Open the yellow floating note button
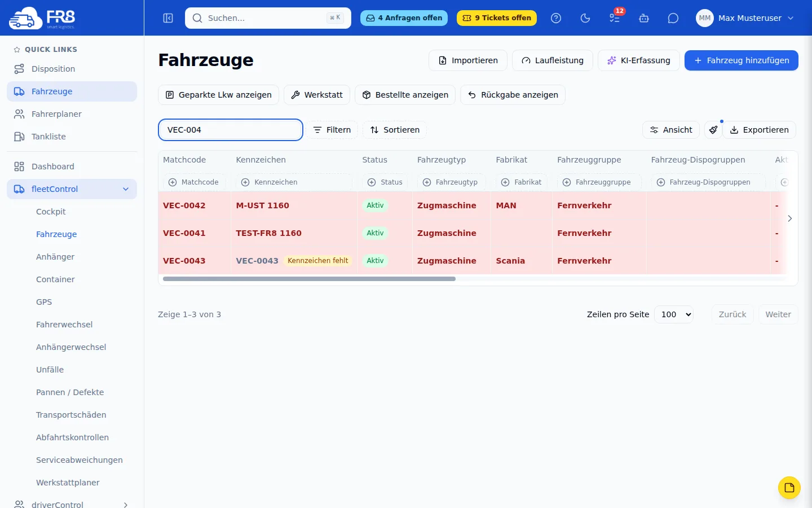 (x=789, y=488)
